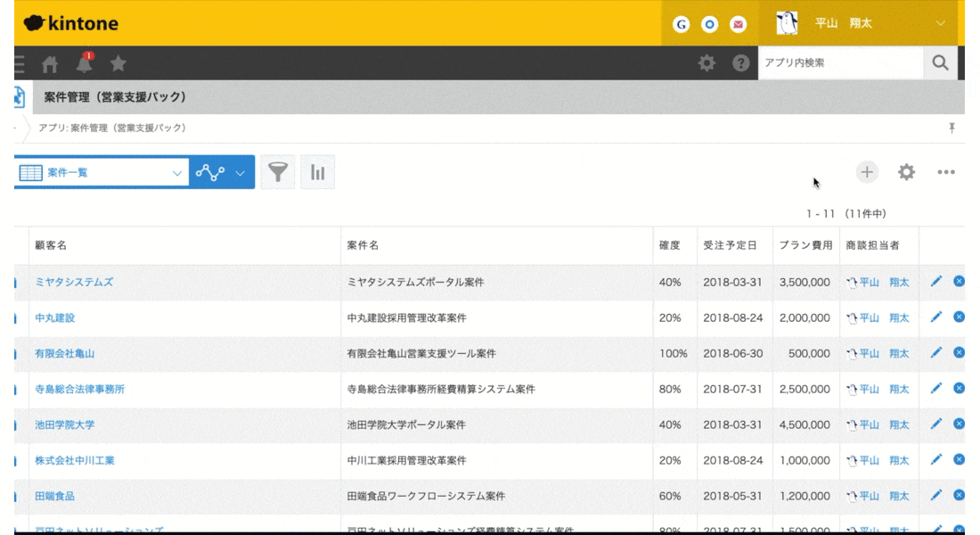
Task: Delete the 有限会社亀山 row
Action: [x=959, y=353]
